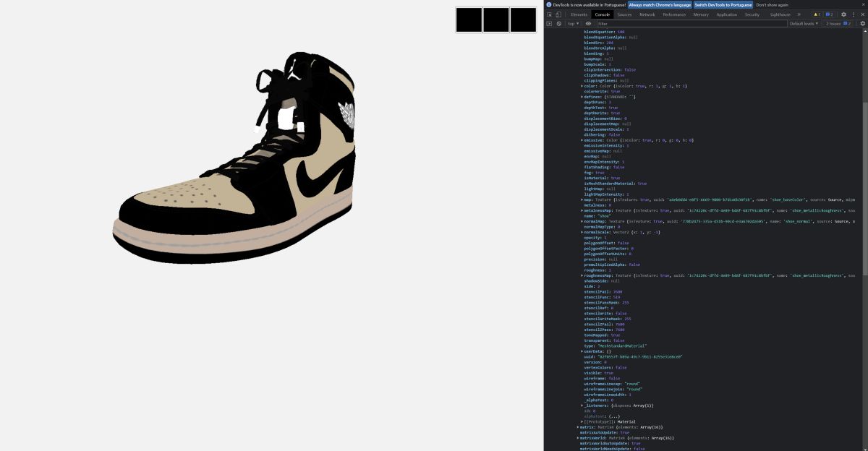Open the Memory tab
The image size is (868, 451).
coord(701,14)
